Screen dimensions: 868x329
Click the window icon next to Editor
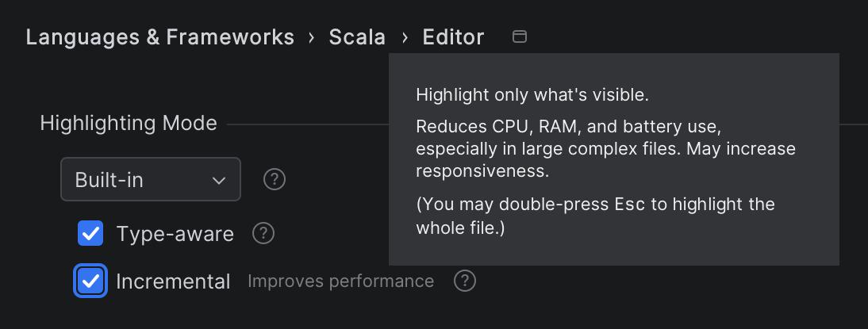point(519,36)
